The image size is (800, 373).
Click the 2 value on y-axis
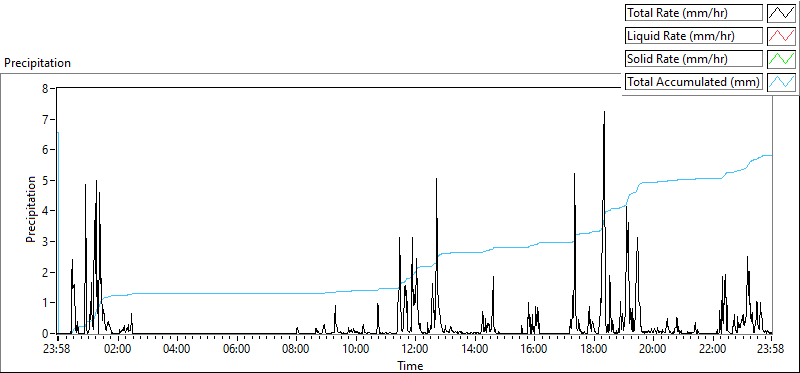pos(45,272)
